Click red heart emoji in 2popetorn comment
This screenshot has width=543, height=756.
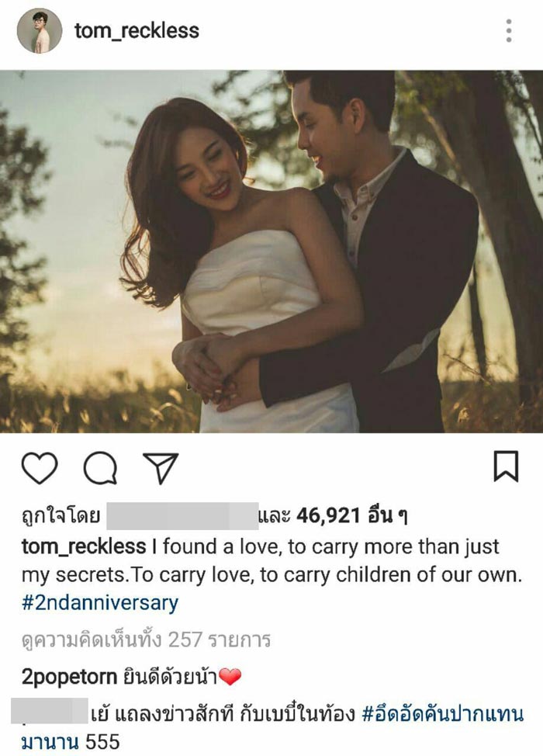click(x=230, y=677)
